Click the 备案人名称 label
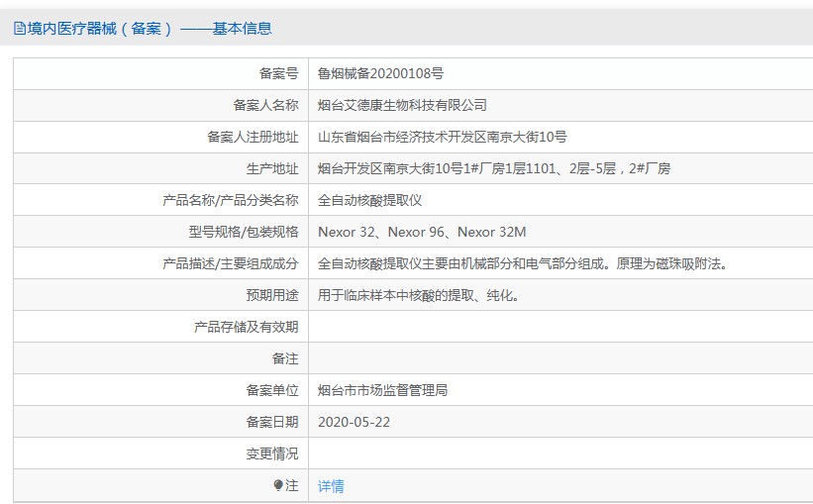 tap(266, 105)
